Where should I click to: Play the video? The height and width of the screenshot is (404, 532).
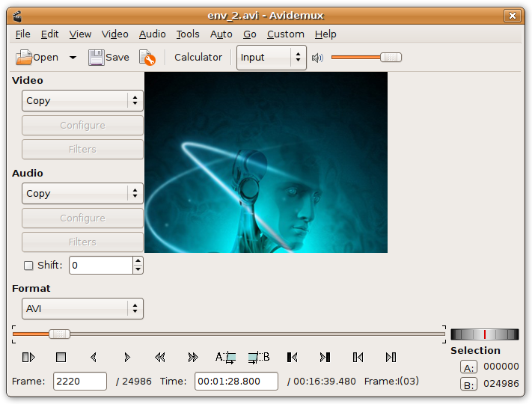pos(28,357)
